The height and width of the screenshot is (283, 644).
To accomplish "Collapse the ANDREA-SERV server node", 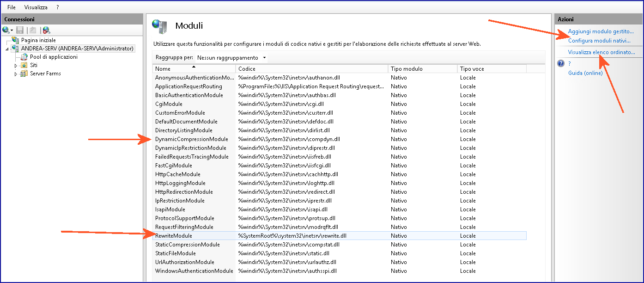I will click(x=7, y=49).
